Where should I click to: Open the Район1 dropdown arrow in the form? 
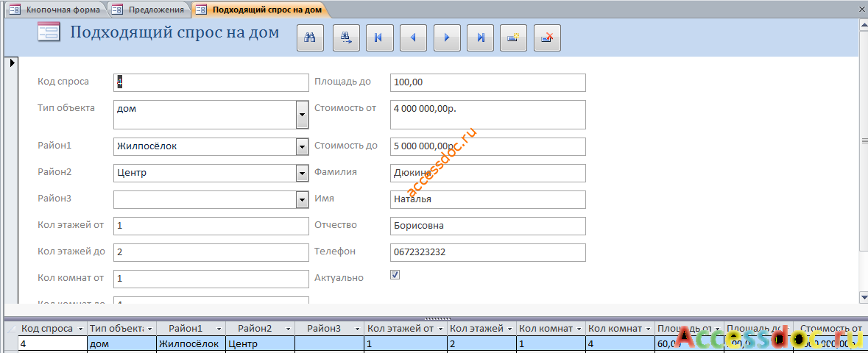(x=303, y=146)
